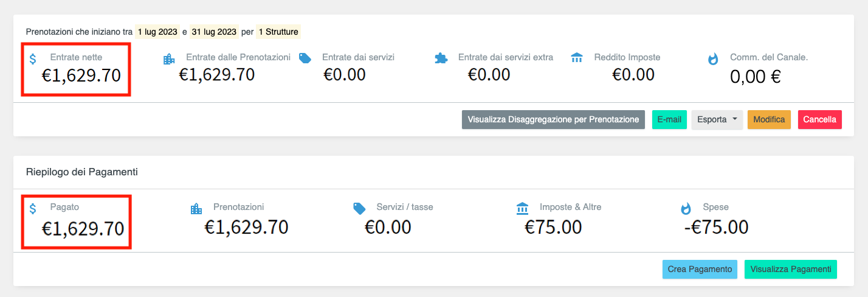Click the dollar icon beside Entrate nette

coord(33,59)
